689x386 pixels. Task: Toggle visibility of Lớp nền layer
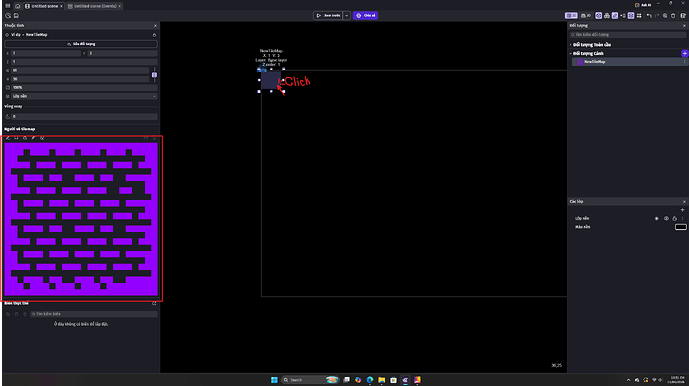pos(666,218)
